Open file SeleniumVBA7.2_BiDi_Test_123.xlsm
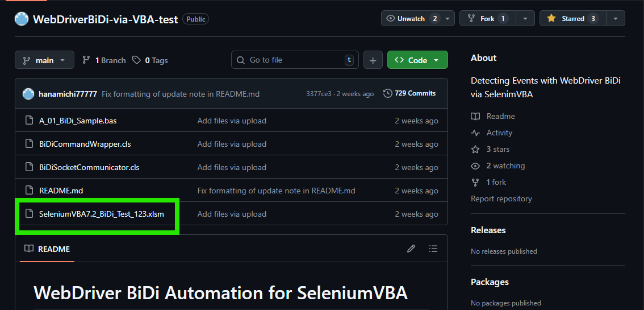 (x=102, y=214)
